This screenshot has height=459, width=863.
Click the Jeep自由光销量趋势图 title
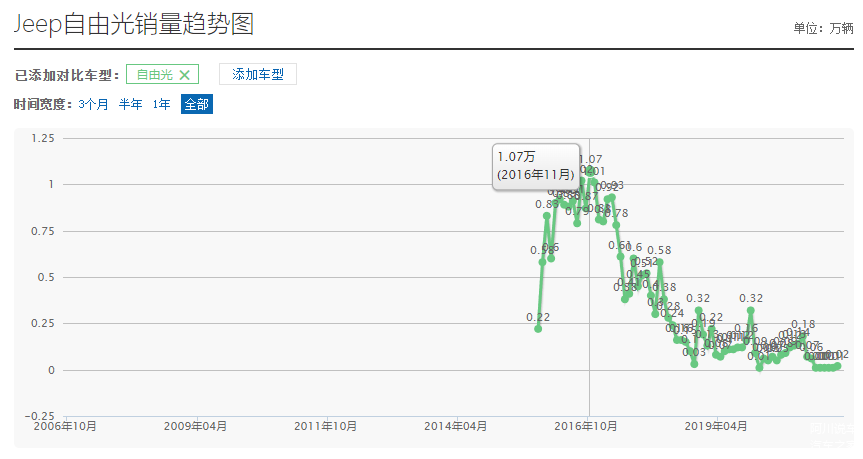(x=133, y=24)
